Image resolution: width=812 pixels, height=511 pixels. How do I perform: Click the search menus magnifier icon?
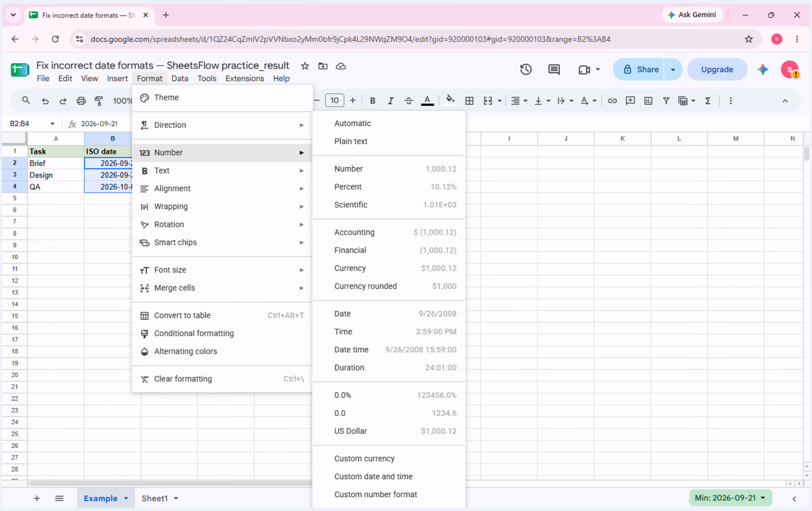(x=26, y=101)
